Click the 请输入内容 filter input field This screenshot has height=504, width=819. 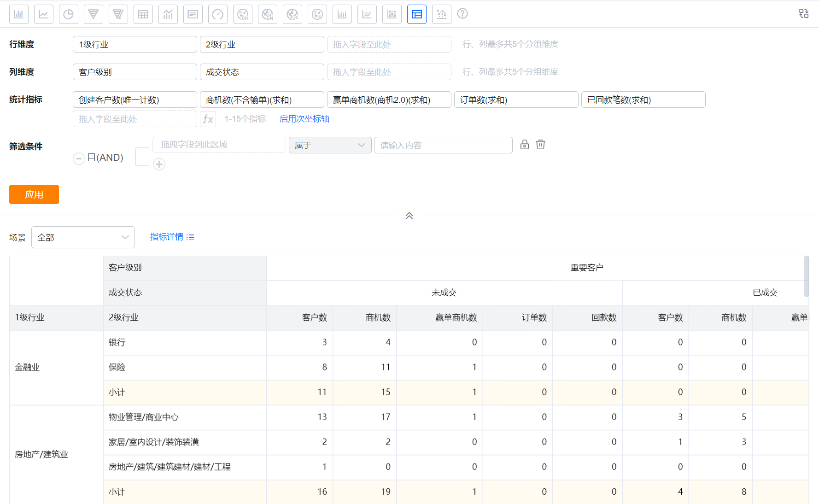click(x=443, y=146)
